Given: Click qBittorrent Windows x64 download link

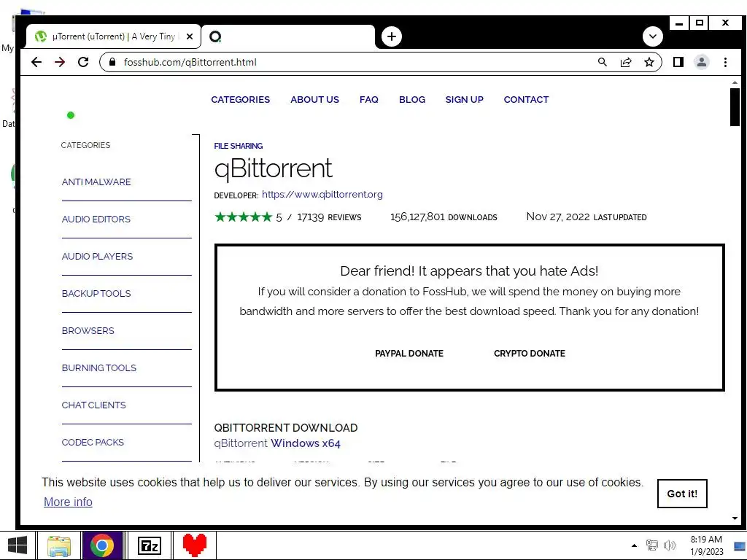Looking at the screenshot, I should point(277,443).
